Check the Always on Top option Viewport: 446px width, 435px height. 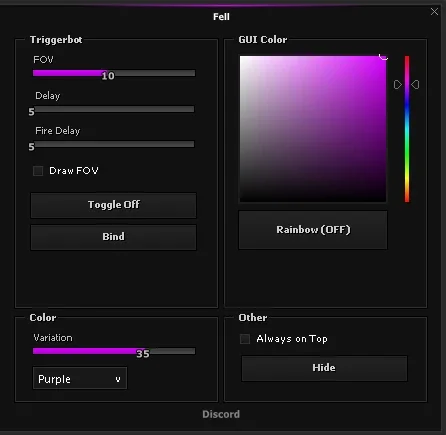point(245,339)
